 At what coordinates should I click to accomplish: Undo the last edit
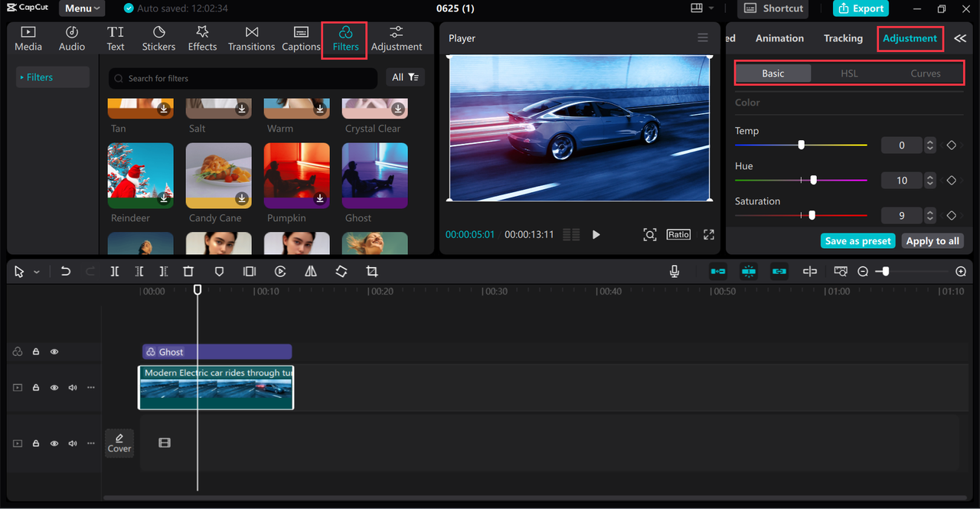click(65, 271)
